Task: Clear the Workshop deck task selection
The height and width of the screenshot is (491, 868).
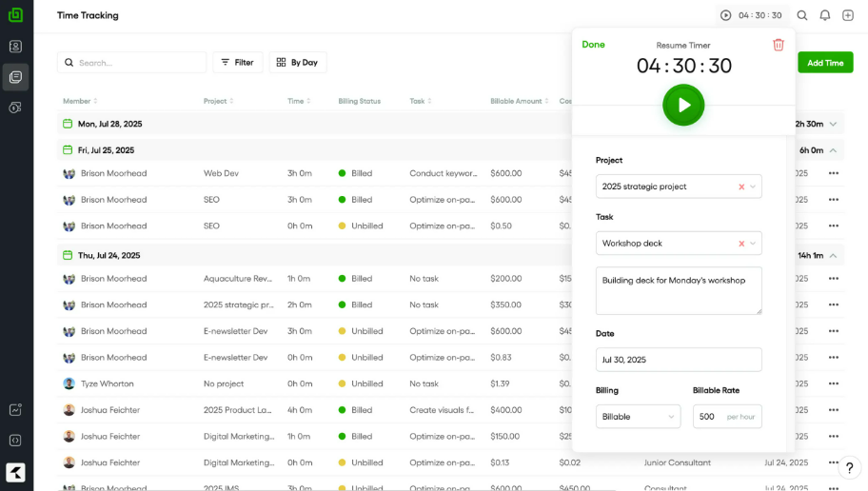Action: pos(741,244)
